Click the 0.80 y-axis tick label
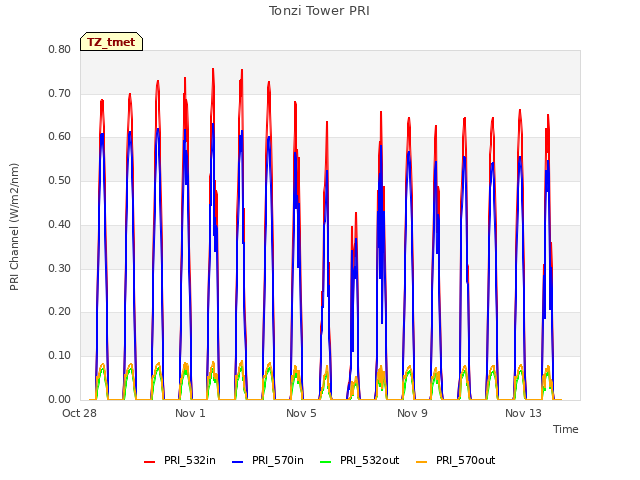The width and height of the screenshot is (640, 480). pyautogui.click(x=60, y=49)
